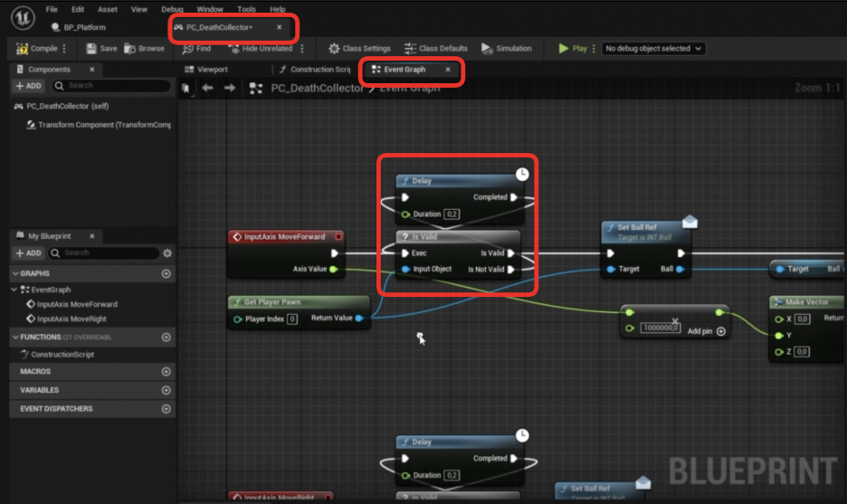Image resolution: width=847 pixels, height=504 pixels.
Task: Click the Unreal Engine logo icon
Action: pos(23,18)
